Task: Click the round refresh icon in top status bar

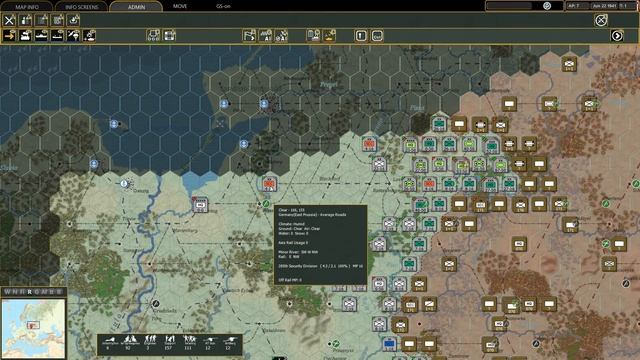Action: point(547,6)
